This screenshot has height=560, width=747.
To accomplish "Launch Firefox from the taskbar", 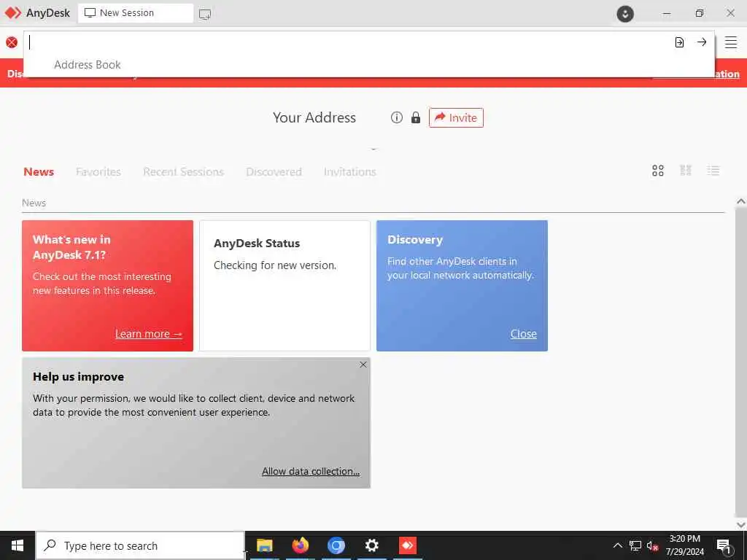I will pos(300,545).
